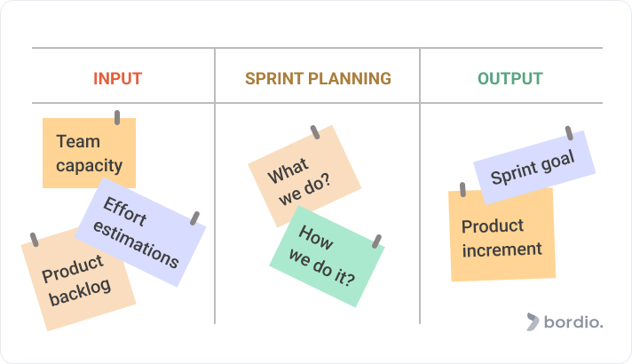Open the Sprint goal sticky note
Screen dimensions: 632x364
[x=533, y=164]
